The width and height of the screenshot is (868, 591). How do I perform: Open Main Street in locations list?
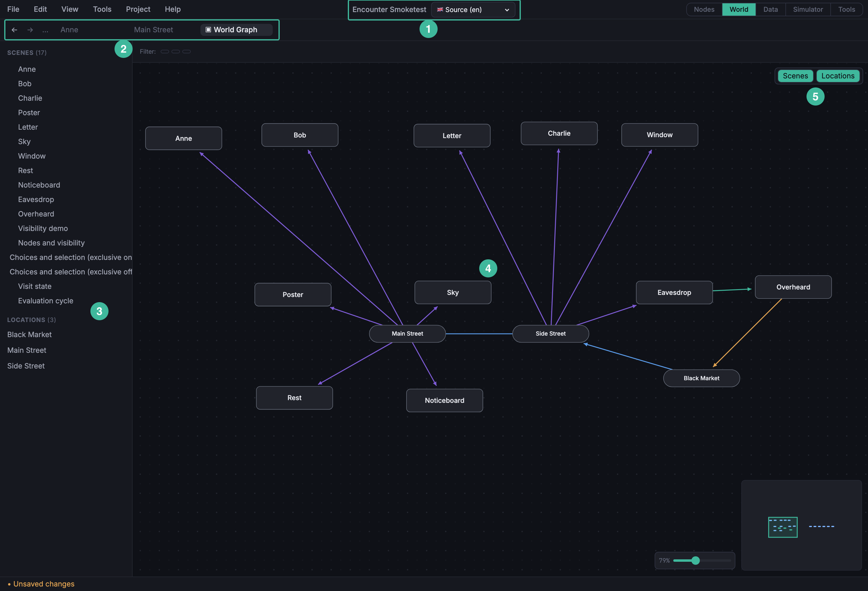point(27,350)
